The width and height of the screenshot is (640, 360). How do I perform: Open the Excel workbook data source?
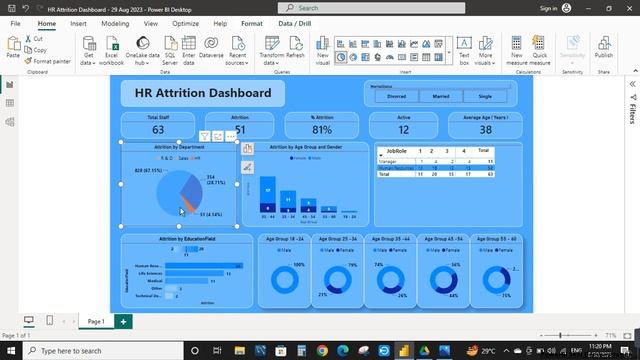[111, 50]
